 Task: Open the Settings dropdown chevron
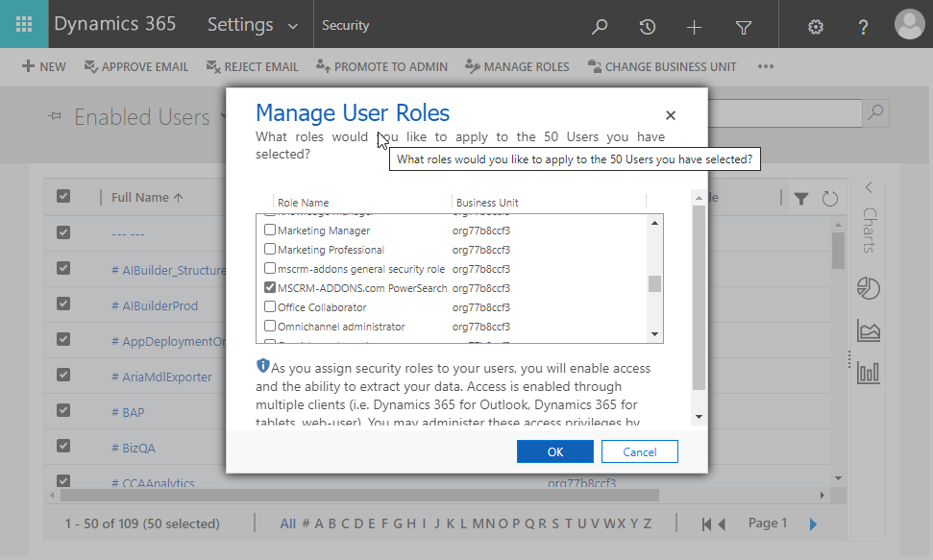click(x=293, y=25)
